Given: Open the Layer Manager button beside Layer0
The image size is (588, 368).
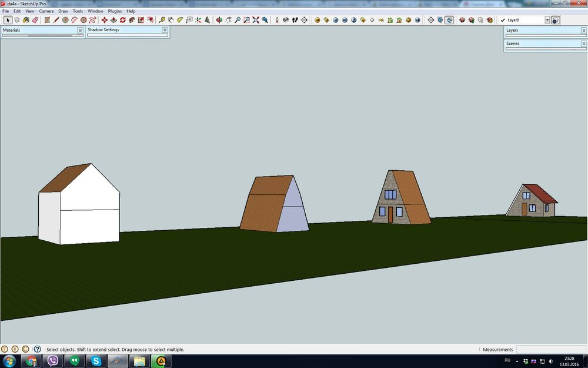Looking at the screenshot, I should click(556, 19).
